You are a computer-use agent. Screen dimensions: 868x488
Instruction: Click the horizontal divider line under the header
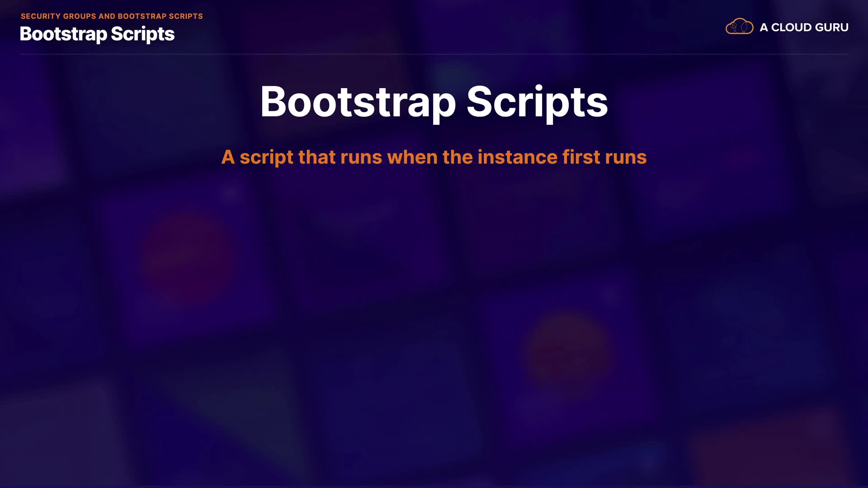[434, 54]
